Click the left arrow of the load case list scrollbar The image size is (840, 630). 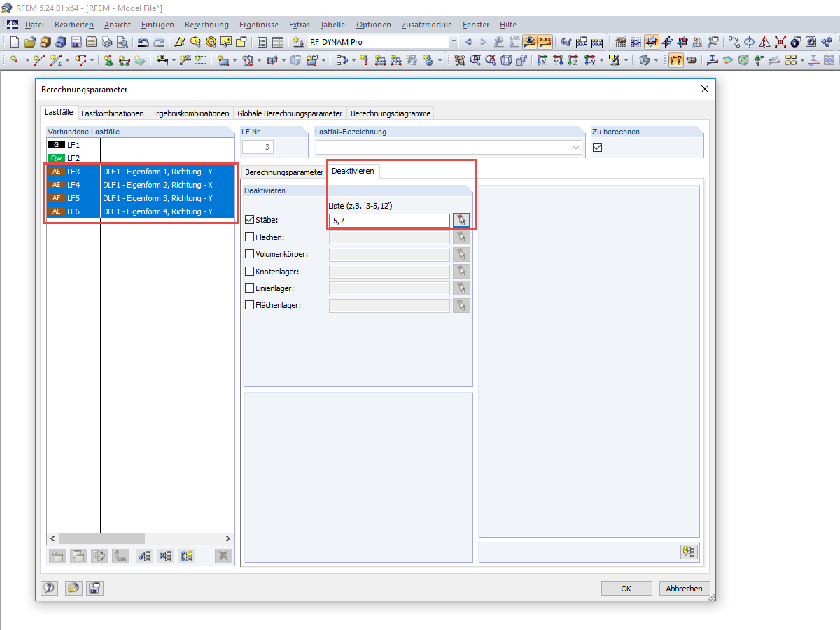pos(52,539)
